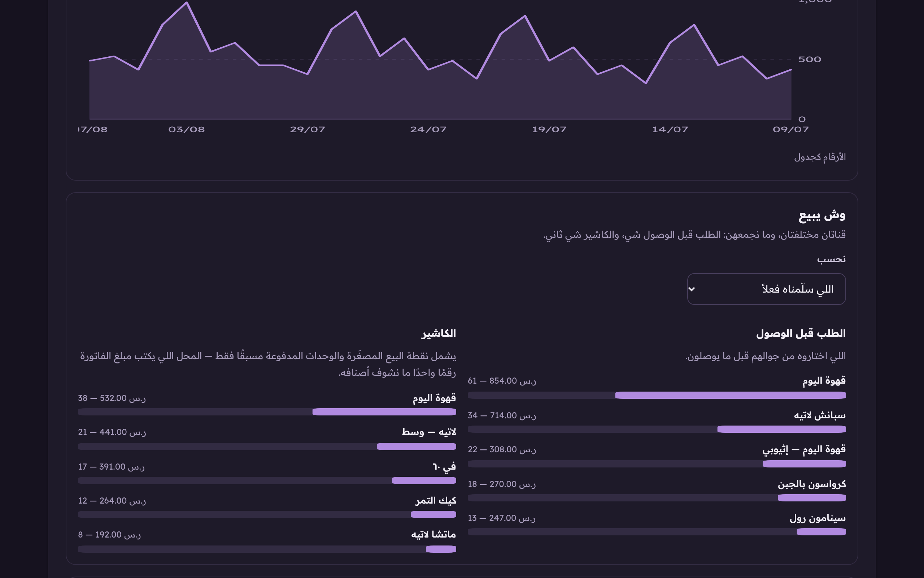The height and width of the screenshot is (578, 924).
Task: Click the 'الكاشير' column heading
Action: point(439,333)
